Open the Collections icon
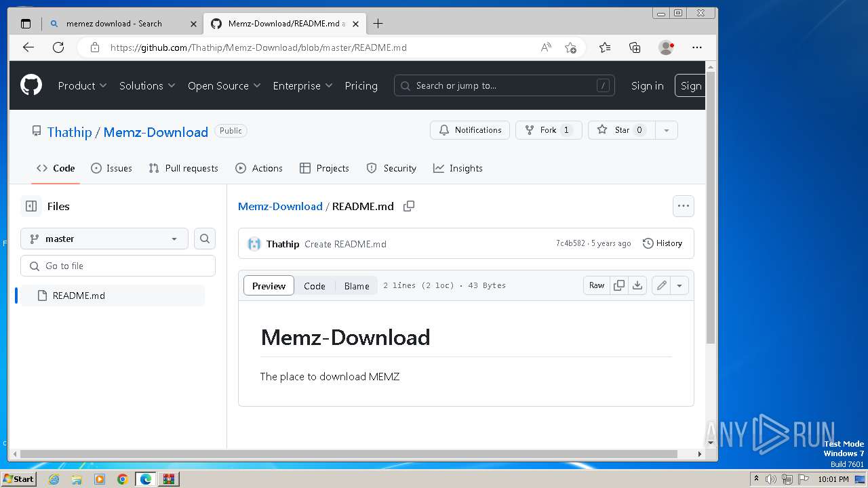 click(635, 47)
